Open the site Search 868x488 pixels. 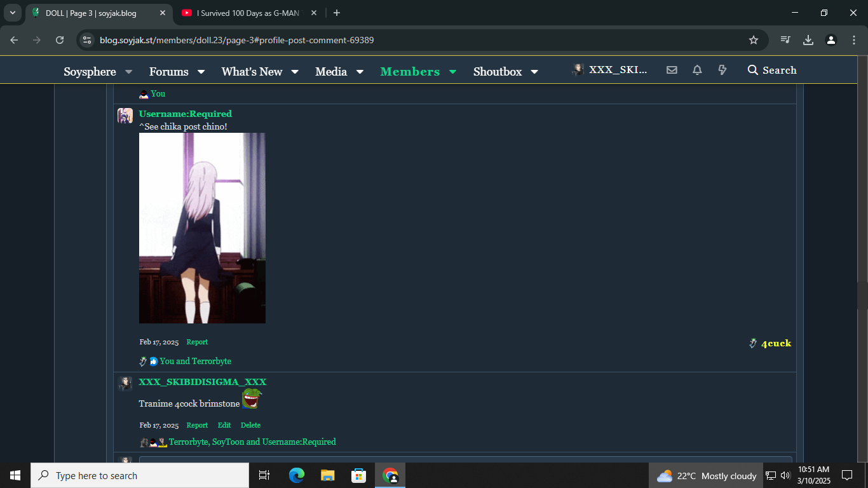(x=772, y=70)
